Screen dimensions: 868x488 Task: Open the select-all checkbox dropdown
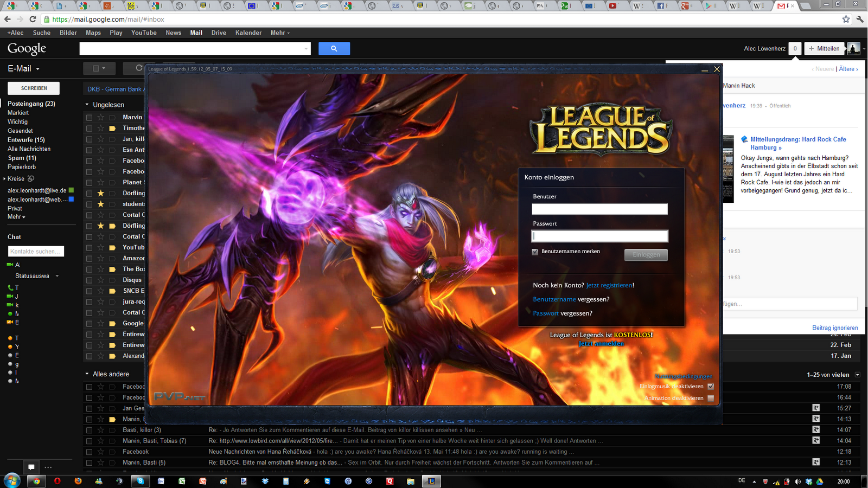[99, 68]
